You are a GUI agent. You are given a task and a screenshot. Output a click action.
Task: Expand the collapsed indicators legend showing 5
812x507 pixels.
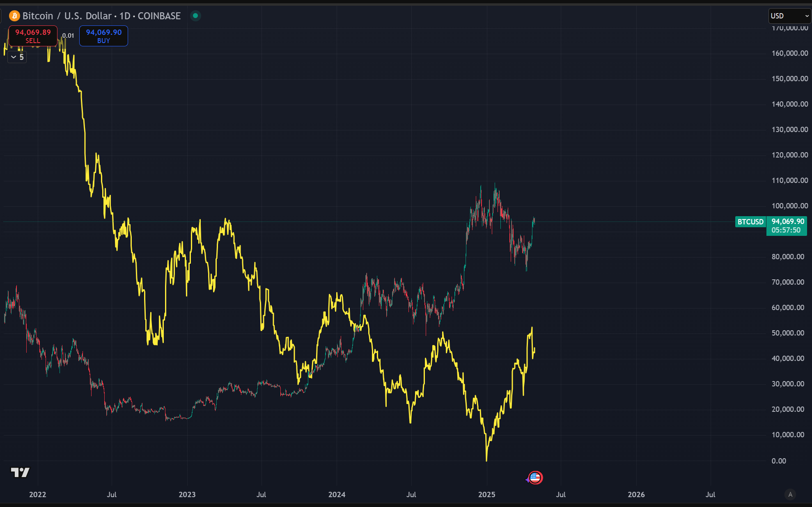click(17, 57)
